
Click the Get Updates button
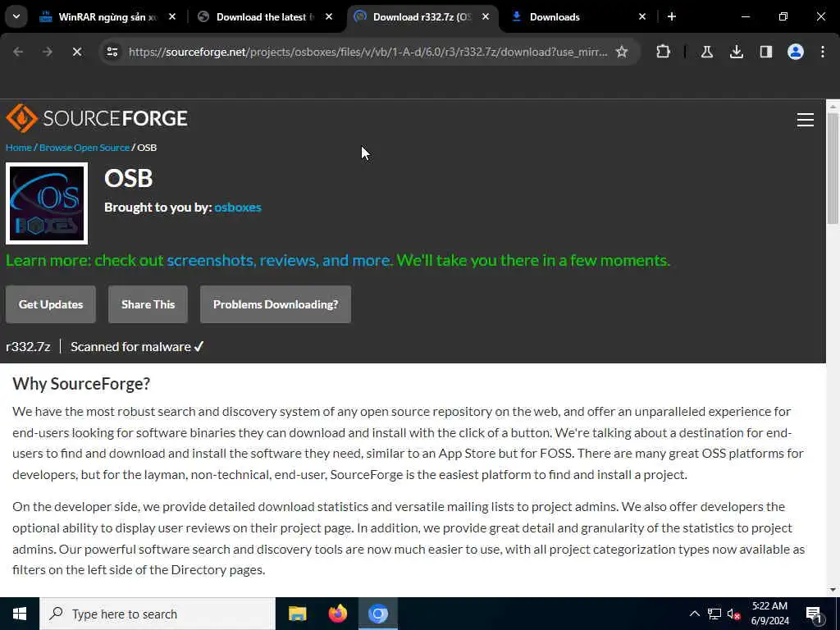click(51, 304)
